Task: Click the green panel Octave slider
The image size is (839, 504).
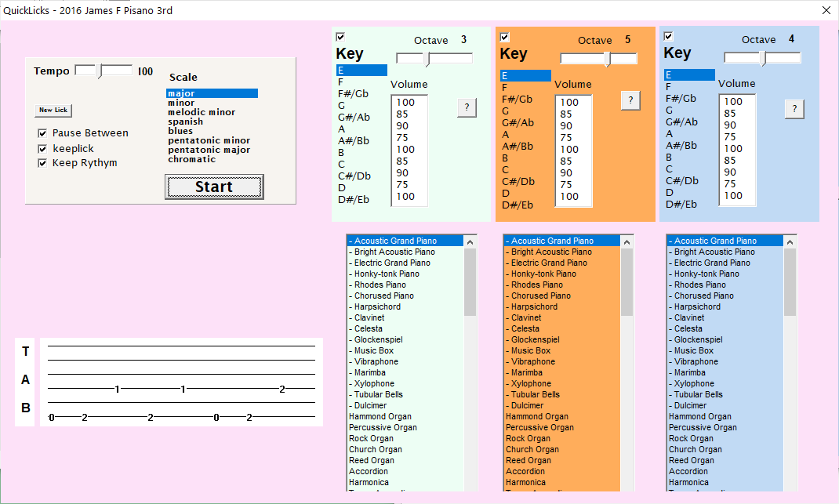Action: click(x=434, y=58)
